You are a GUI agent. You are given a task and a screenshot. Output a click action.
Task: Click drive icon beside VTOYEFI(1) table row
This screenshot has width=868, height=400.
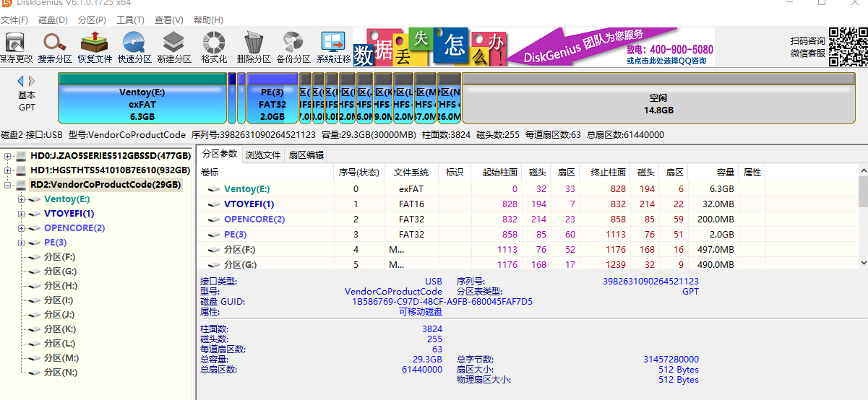(x=214, y=204)
